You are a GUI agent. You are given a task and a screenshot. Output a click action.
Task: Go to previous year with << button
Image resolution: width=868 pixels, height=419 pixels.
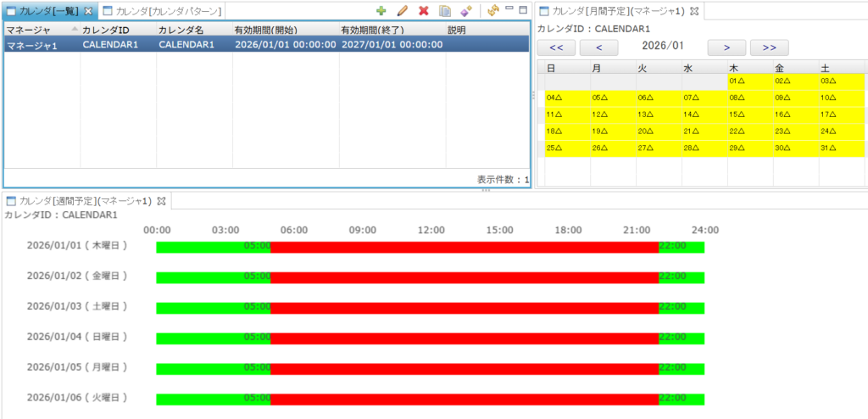[x=556, y=47]
